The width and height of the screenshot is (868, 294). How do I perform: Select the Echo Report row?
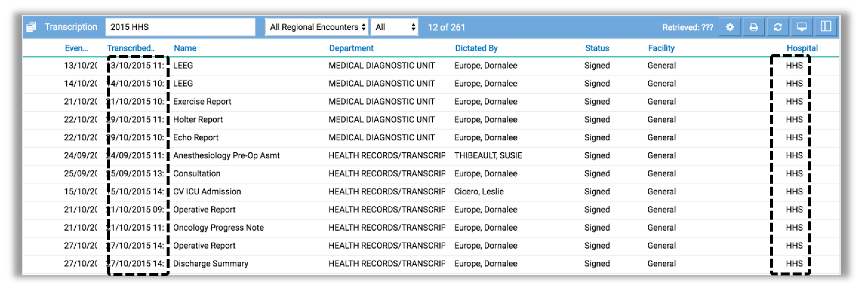[431, 137]
